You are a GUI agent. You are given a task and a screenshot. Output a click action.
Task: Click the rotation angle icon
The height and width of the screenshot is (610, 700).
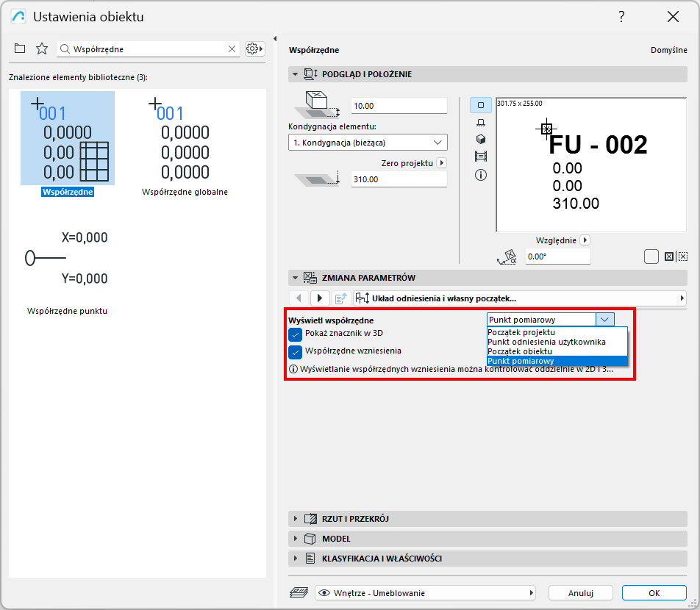507,257
